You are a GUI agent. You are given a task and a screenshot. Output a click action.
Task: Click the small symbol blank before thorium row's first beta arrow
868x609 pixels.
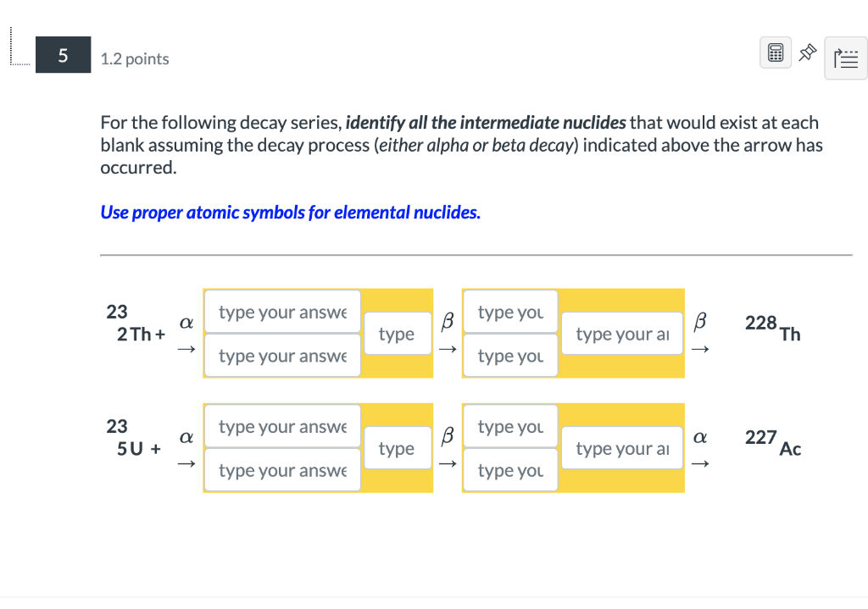tap(397, 335)
